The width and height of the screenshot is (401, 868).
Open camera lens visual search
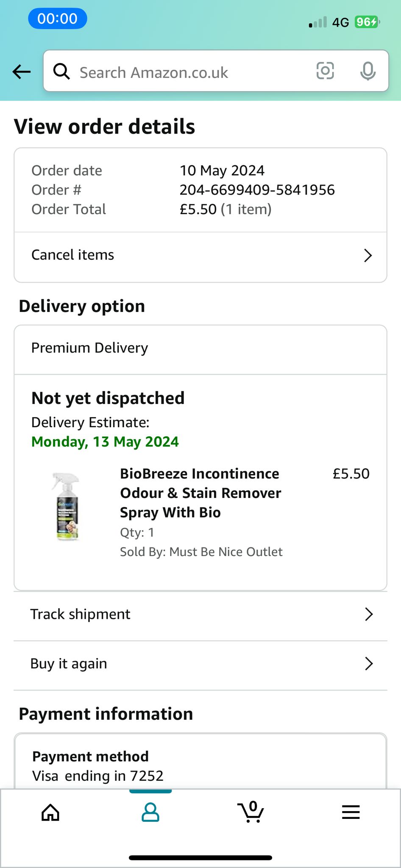pos(325,71)
